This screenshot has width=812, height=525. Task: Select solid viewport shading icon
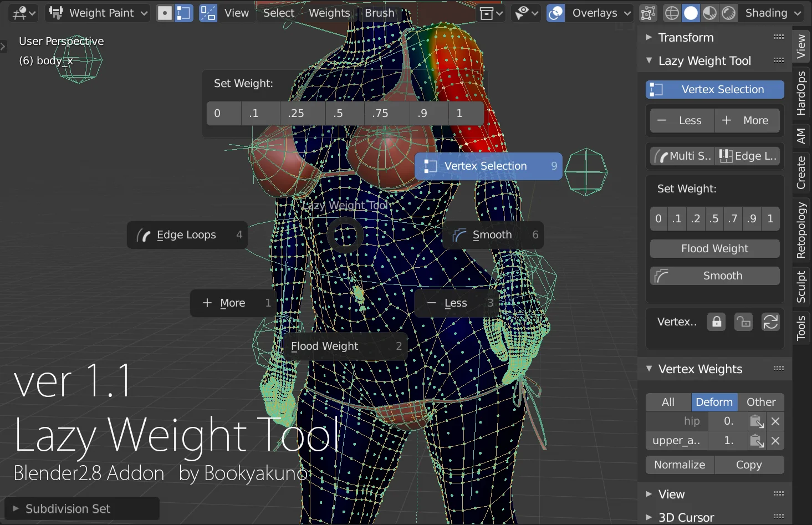click(x=691, y=13)
